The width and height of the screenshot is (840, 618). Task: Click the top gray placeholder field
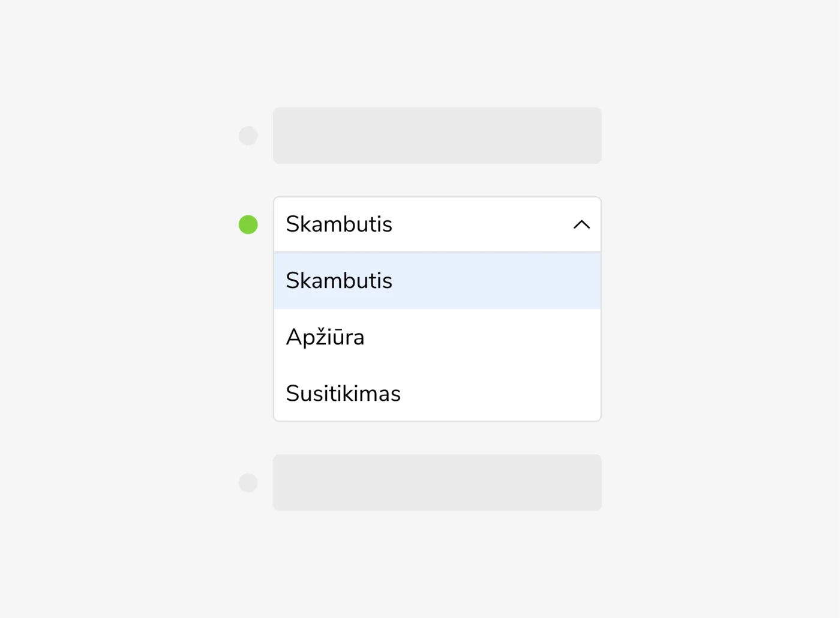(x=437, y=136)
